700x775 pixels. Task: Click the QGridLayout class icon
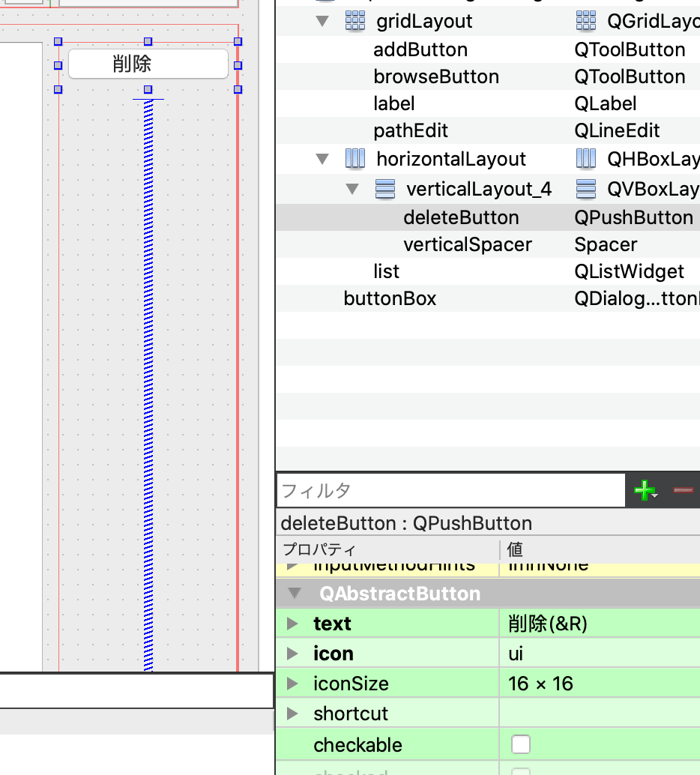point(586,21)
